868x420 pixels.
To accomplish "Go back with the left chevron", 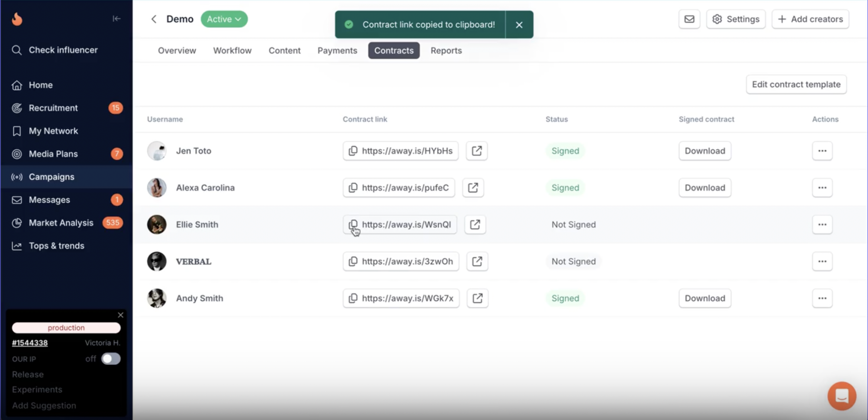I will tap(154, 19).
